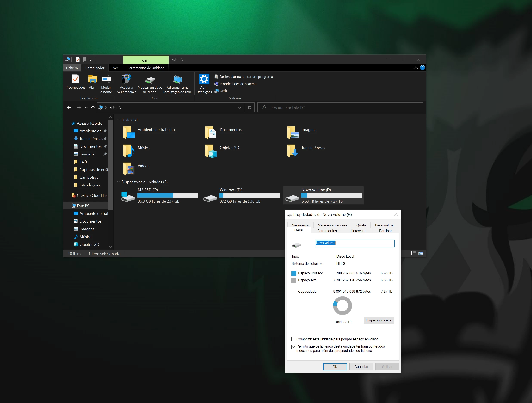
Task: Click the Limpeza do disco button
Action: [x=379, y=320]
